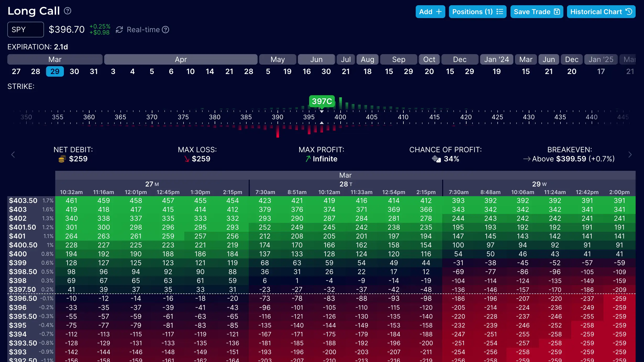Select the Jun month tab

(316, 59)
